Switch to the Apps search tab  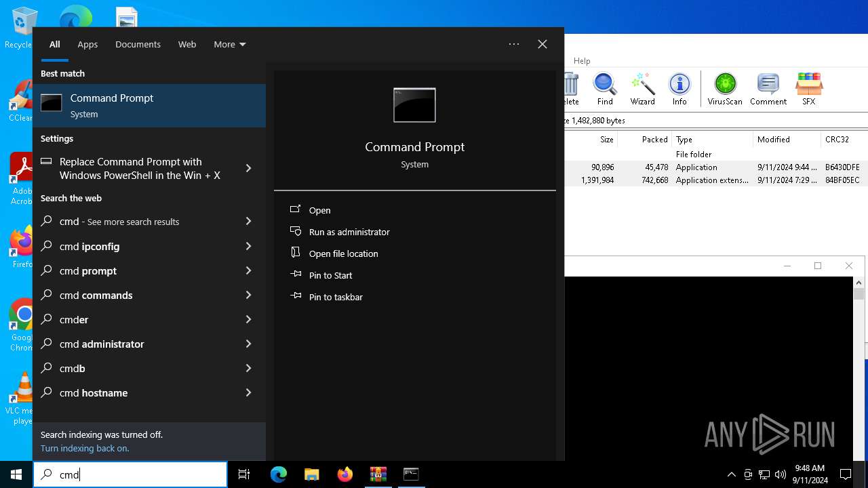[x=87, y=44]
